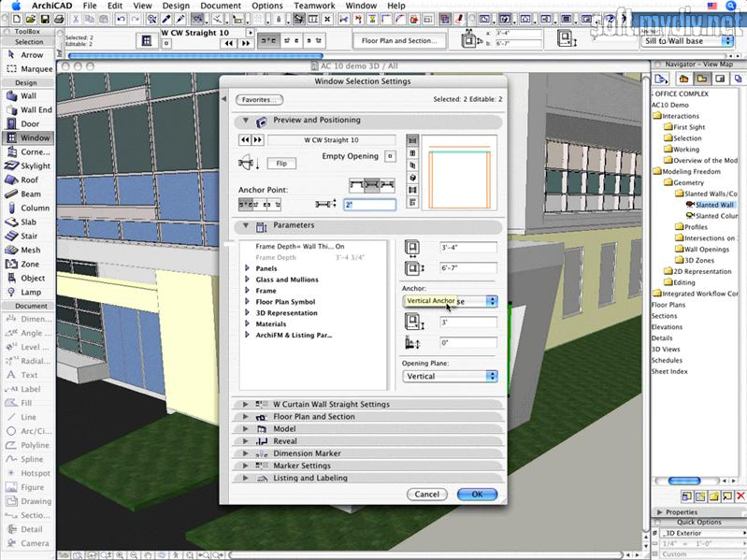Toggle the Flip button
This screenshot has height=560, width=747.
tap(281, 164)
